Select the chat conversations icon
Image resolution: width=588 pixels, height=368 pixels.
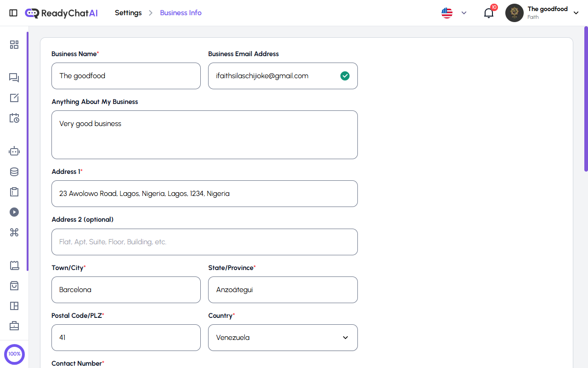point(14,78)
